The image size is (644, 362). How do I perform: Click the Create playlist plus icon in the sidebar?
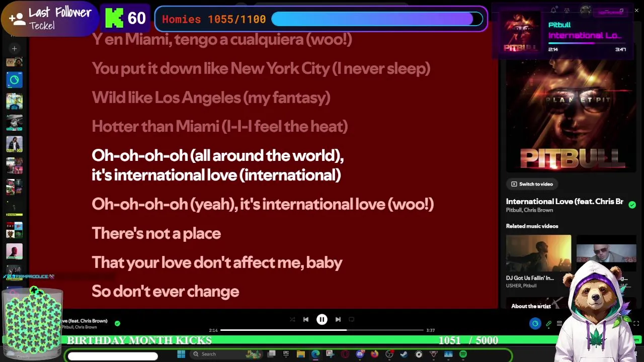(14, 48)
